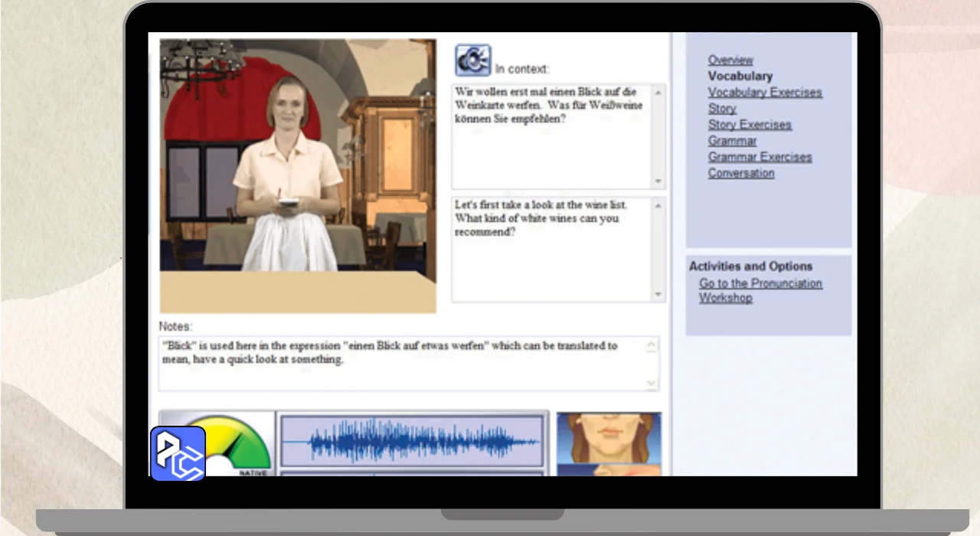Click the native speaker audio waveform

tap(412, 441)
